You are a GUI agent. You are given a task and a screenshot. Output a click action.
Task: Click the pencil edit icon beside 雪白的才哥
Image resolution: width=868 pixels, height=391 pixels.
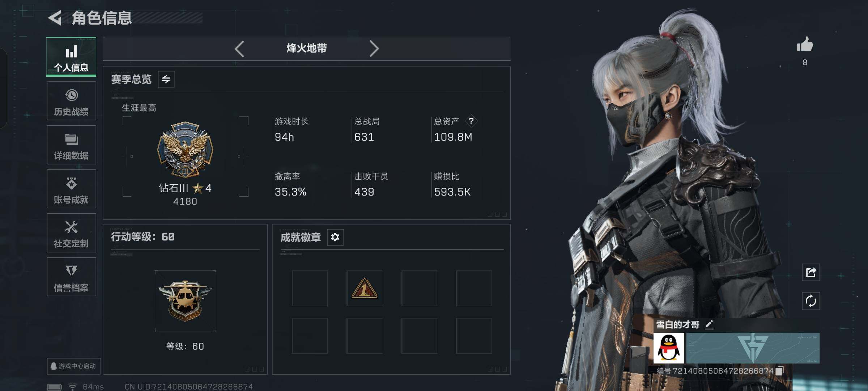click(709, 325)
